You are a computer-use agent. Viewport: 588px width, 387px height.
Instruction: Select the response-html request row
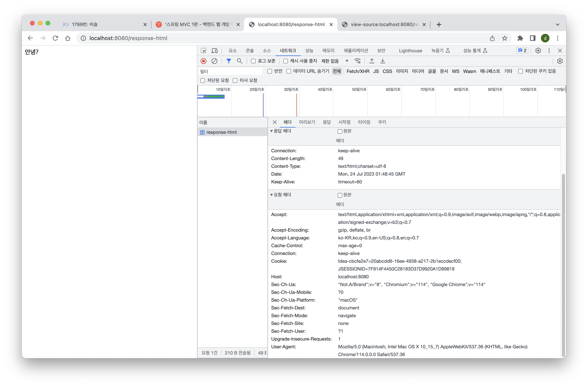[221, 132]
